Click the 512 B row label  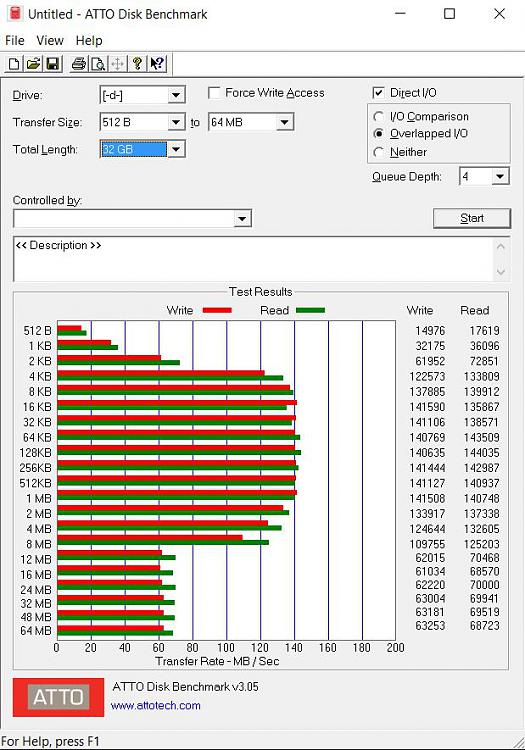(37, 331)
